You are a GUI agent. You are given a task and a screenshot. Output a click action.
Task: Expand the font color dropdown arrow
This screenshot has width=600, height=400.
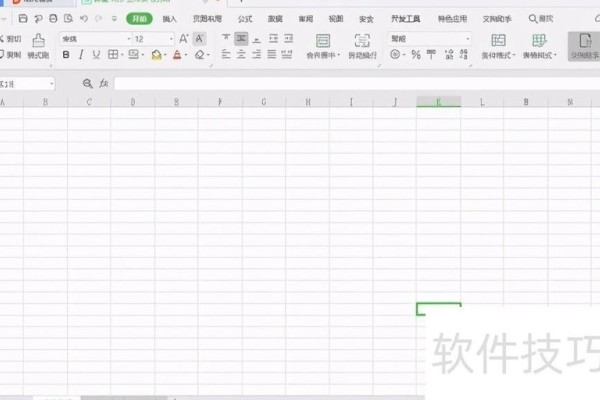(x=186, y=55)
